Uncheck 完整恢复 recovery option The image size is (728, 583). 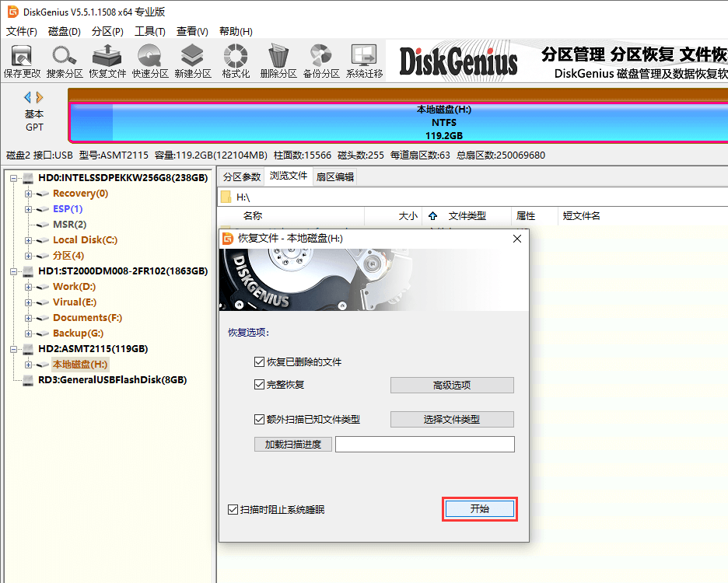(260, 385)
